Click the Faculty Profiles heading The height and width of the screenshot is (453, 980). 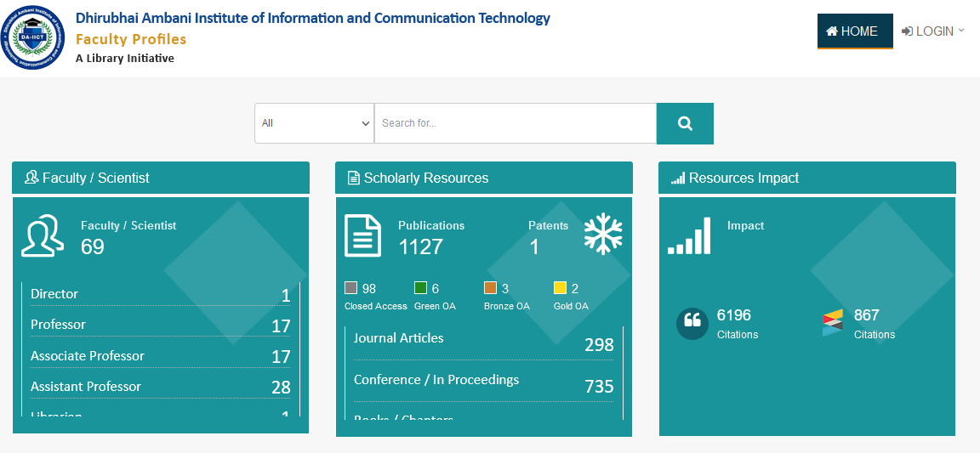131,39
